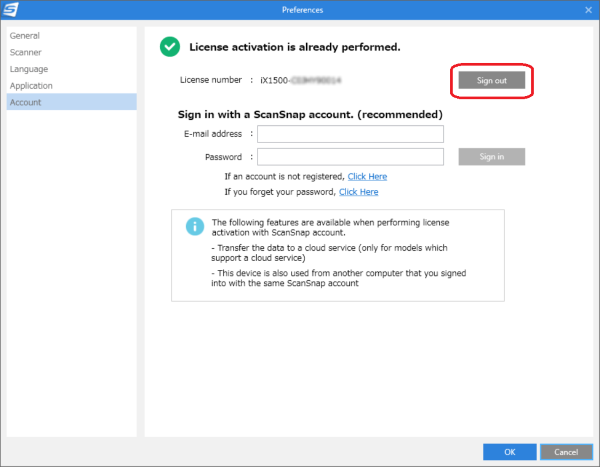Screen dimensions: 600x467
Task: Click the 'Transfer the data to a cloud service' text
Action: point(329,253)
